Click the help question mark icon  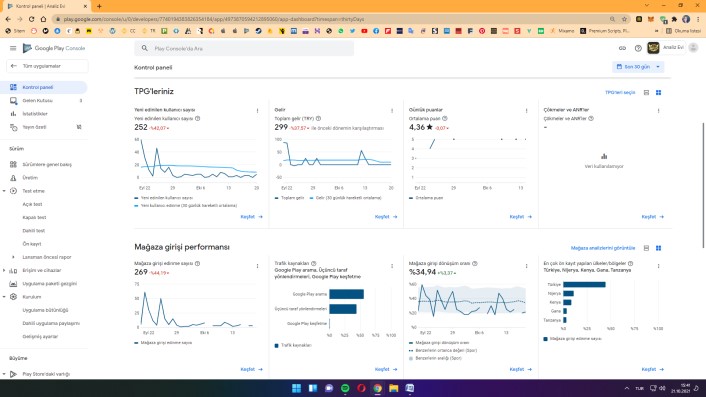pyautogui.click(x=638, y=48)
